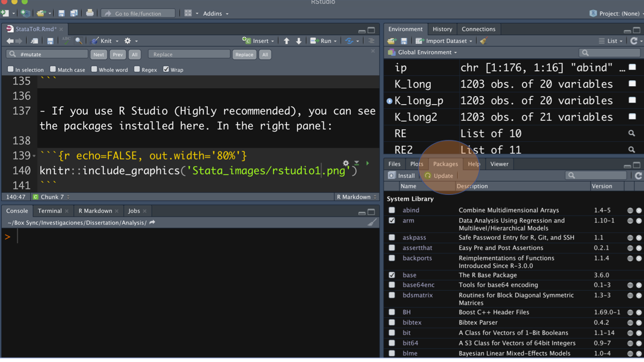View RE list with magnifier icon
The image size is (644, 362).
pos(632,133)
